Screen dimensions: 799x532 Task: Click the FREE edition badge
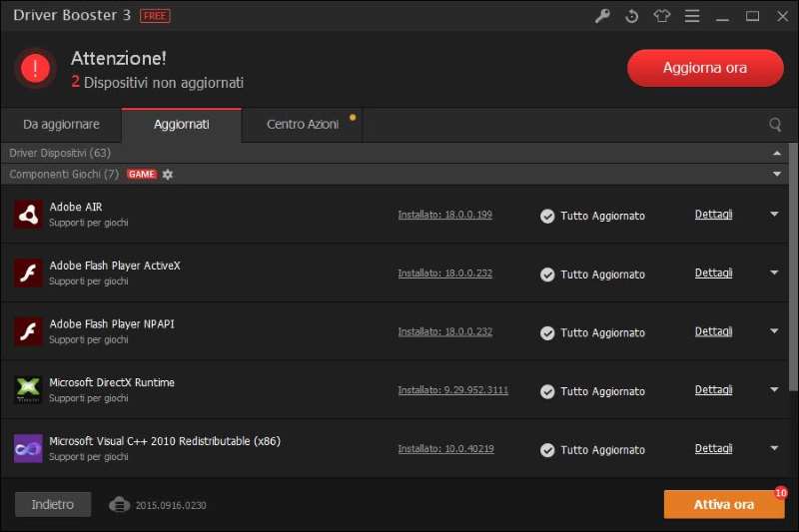click(155, 16)
